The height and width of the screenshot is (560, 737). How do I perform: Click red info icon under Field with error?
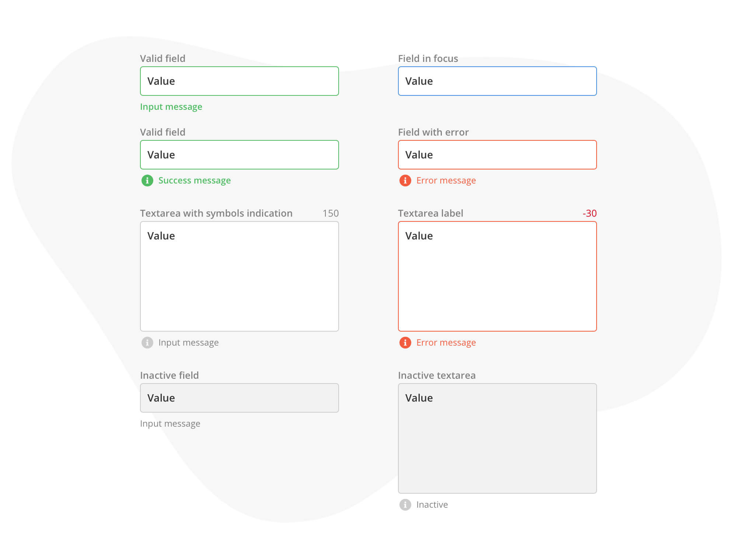pos(405,181)
